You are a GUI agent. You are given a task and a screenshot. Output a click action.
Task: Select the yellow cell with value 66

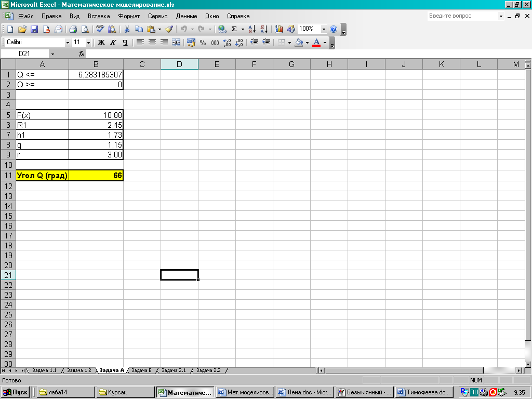pyautogui.click(x=96, y=176)
